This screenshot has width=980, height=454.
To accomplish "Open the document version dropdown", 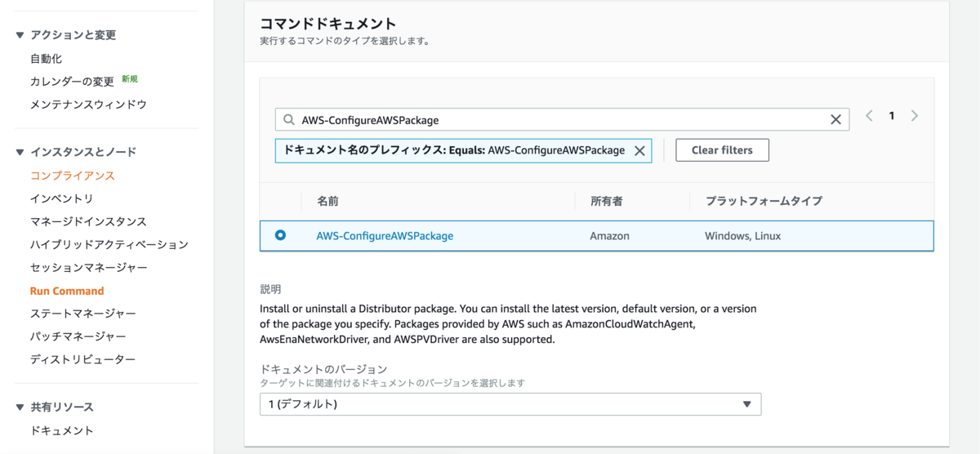I will 510,404.
